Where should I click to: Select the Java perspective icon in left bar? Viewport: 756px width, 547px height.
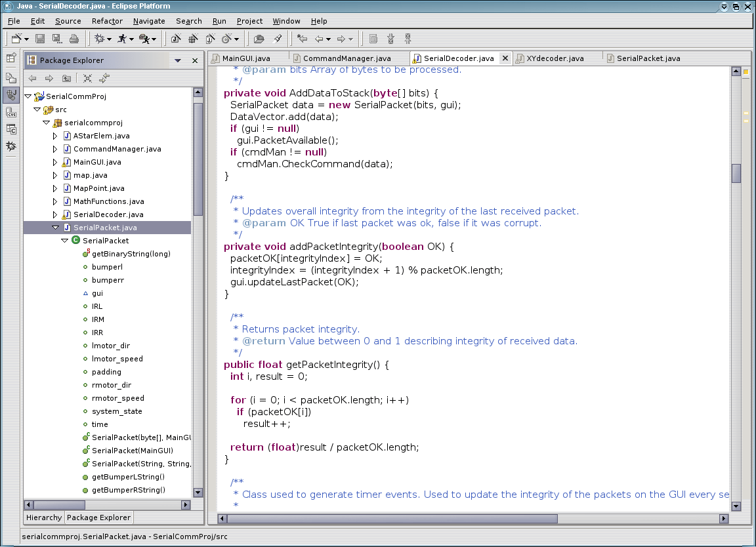pyautogui.click(x=11, y=95)
